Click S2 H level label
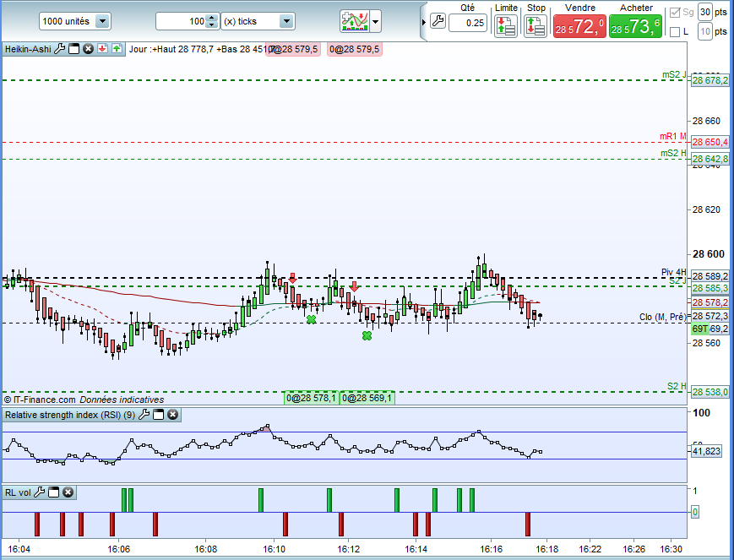The height and width of the screenshot is (560, 734). coord(677,386)
